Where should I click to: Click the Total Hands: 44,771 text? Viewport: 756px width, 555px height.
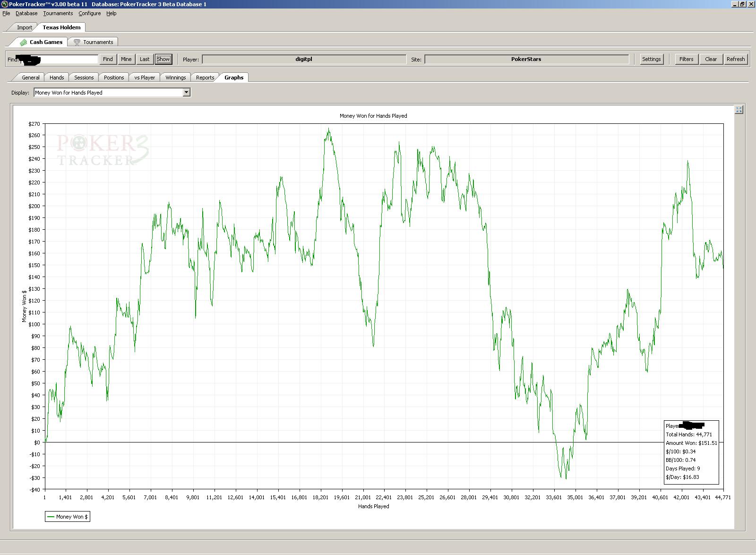(x=689, y=434)
